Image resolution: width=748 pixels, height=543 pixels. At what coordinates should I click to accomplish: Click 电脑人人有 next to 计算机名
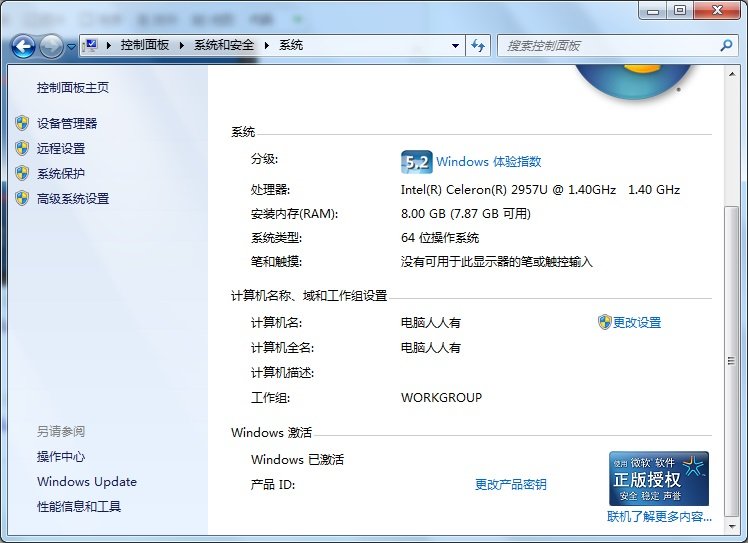click(431, 323)
